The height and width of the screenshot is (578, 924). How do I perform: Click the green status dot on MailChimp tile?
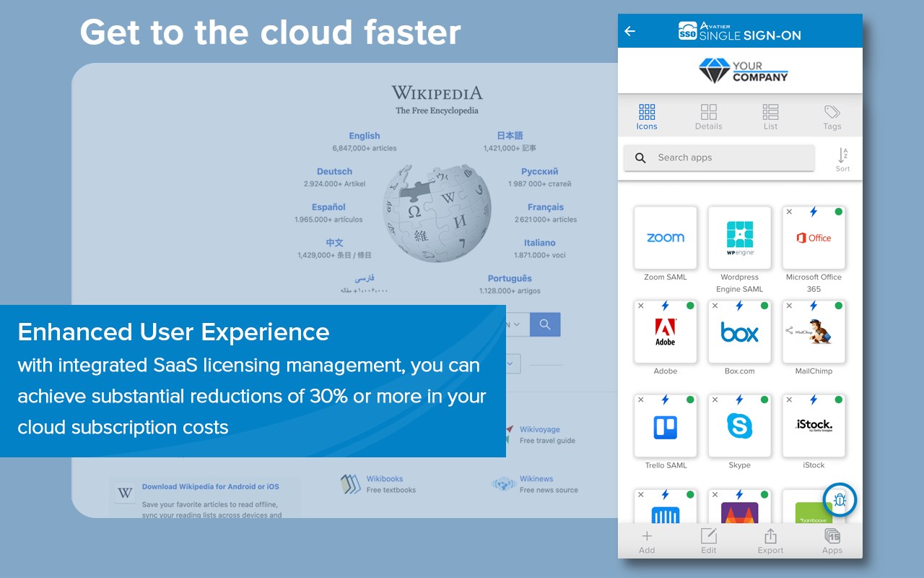click(838, 306)
